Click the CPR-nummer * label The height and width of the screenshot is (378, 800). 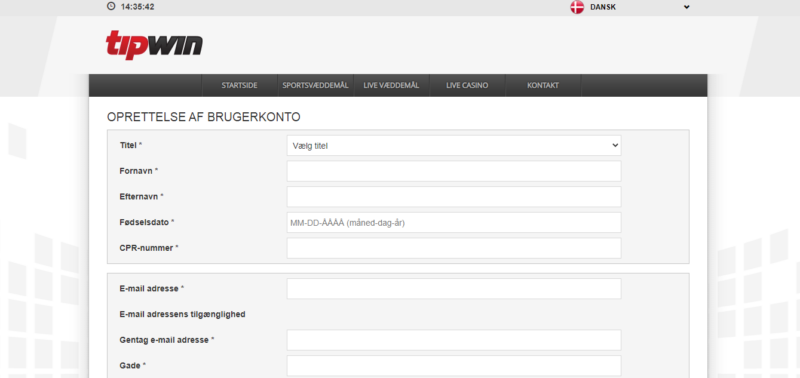click(149, 248)
